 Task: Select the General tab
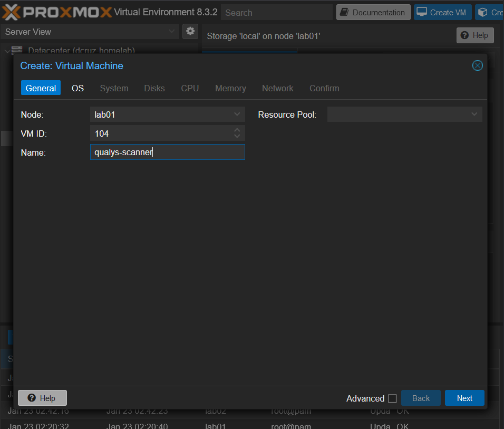point(41,88)
